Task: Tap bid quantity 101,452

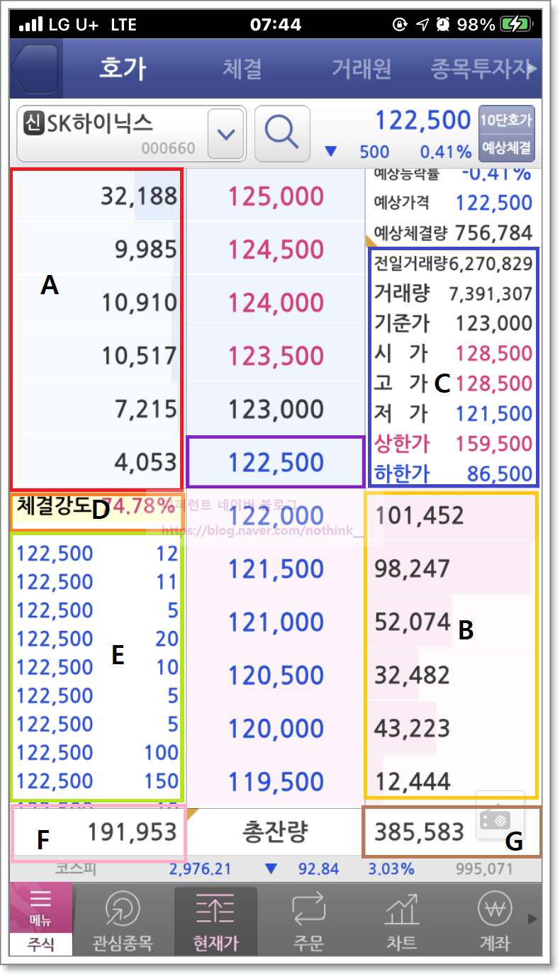Action: 419,515
